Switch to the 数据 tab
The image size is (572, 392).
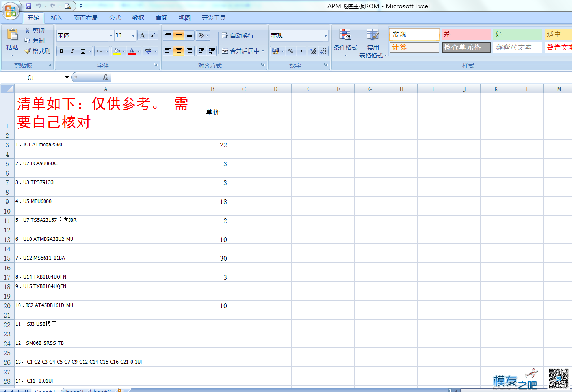tap(138, 18)
